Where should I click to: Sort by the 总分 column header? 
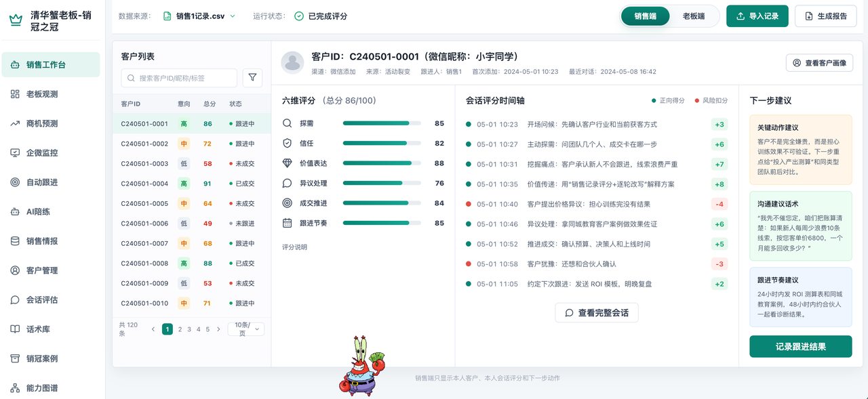(210, 104)
